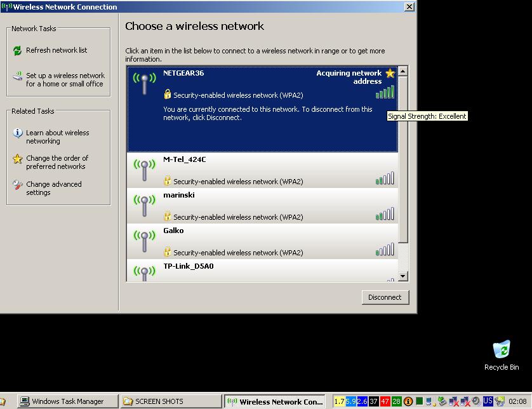Image resolution: width=532 pixels, height=409 pixels.
Task: Click the padlock icon in the M-Tel_424C row
Action: (x=167, y=180)
